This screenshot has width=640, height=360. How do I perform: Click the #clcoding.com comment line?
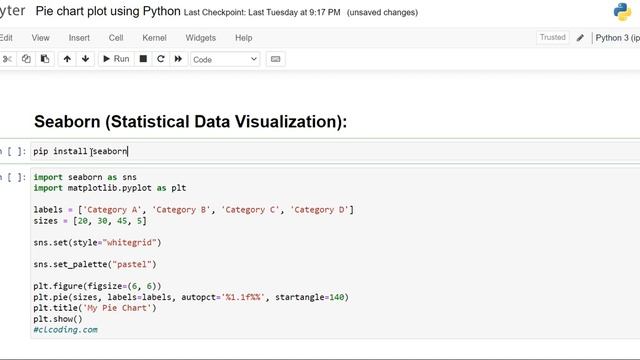point(65,330)
